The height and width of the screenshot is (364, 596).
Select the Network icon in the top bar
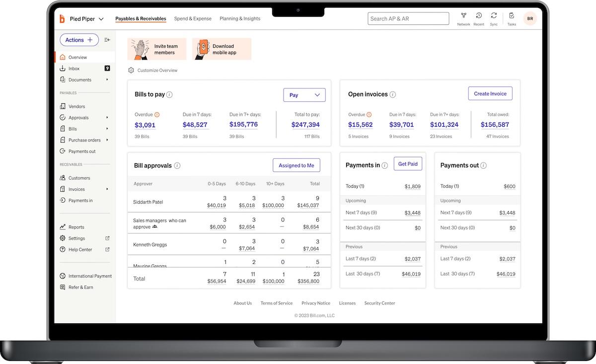(x=463, y=18)
